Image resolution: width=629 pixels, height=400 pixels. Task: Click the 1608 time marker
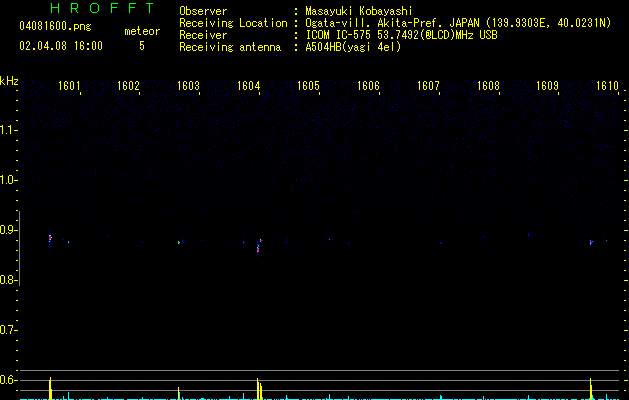(x=488, y=86)
